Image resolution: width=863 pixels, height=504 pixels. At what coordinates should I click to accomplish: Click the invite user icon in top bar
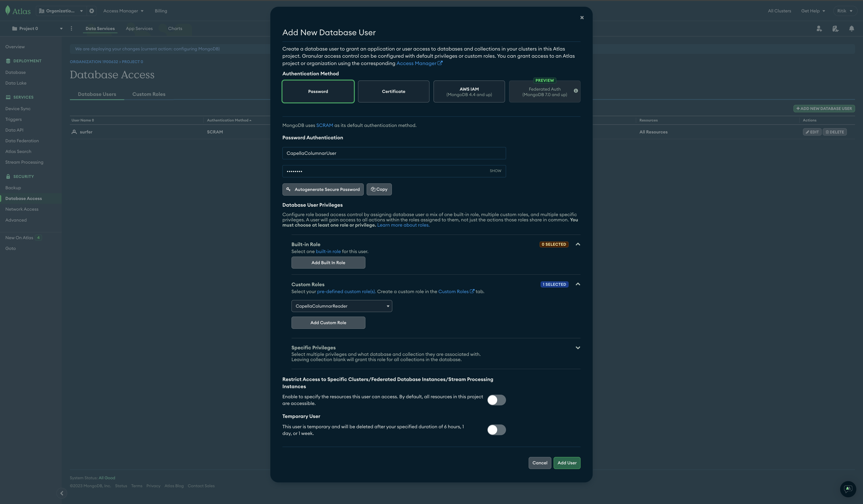pos(819,29)
